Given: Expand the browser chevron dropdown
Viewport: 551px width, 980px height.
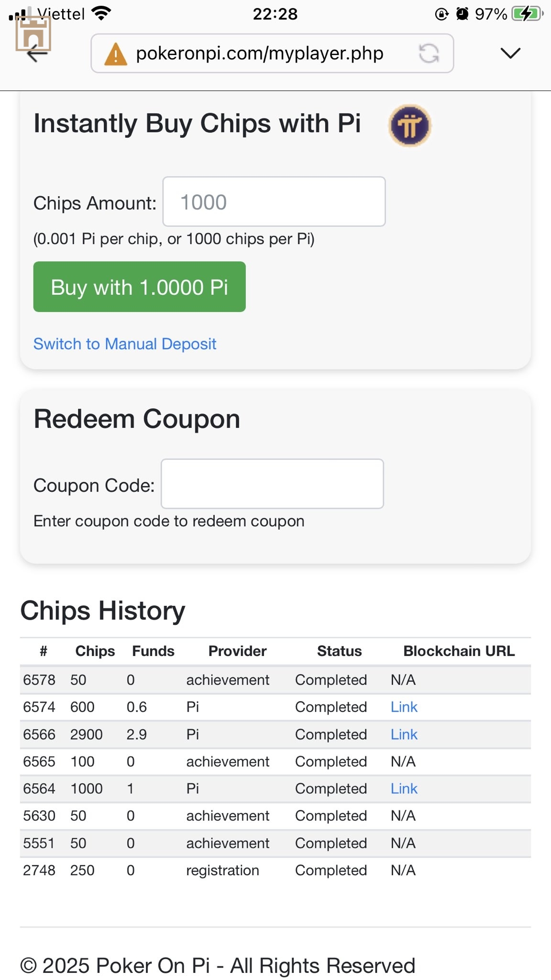Looking at the screenshot, I should (510, 53).
